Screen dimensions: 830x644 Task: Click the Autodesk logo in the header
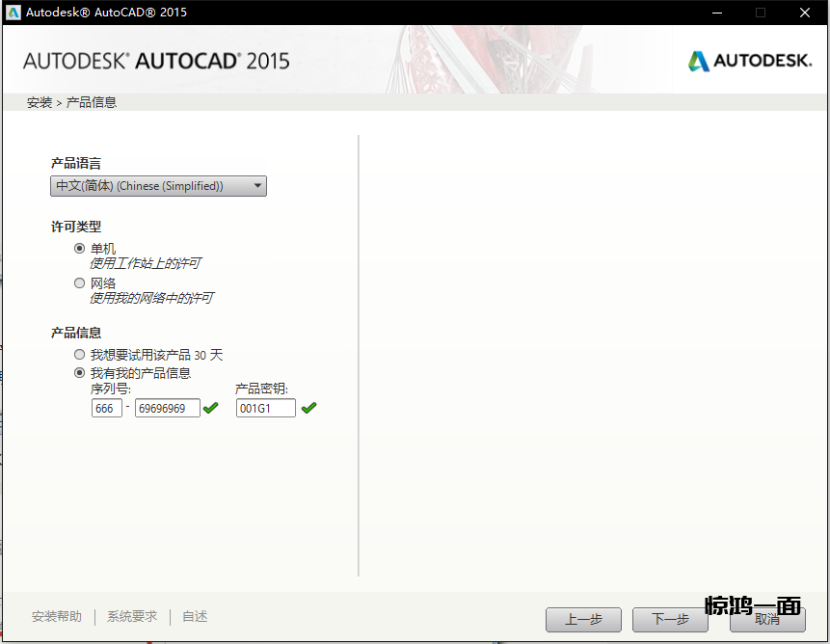pos(749,61)
